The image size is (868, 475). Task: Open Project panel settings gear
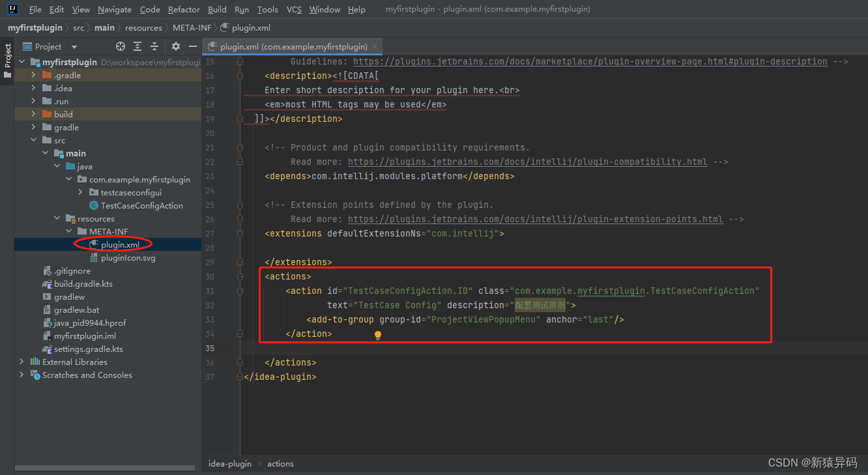click(x=175, y=46)
